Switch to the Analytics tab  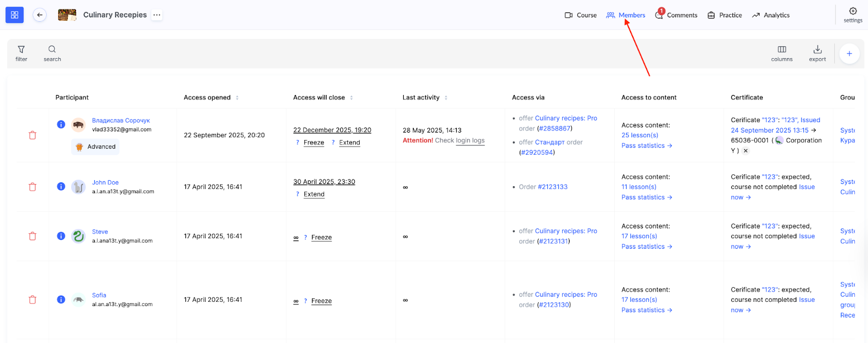click(771, 15)
